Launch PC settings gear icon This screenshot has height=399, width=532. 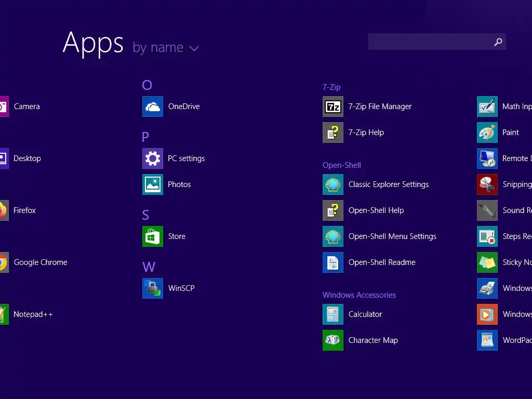tap(153, 158)
